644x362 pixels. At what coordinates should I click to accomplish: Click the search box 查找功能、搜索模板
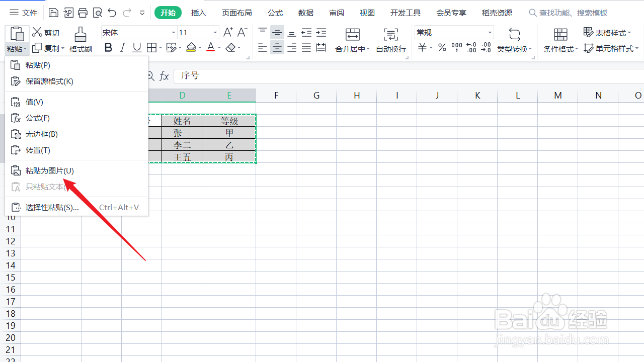pos(568,13)
